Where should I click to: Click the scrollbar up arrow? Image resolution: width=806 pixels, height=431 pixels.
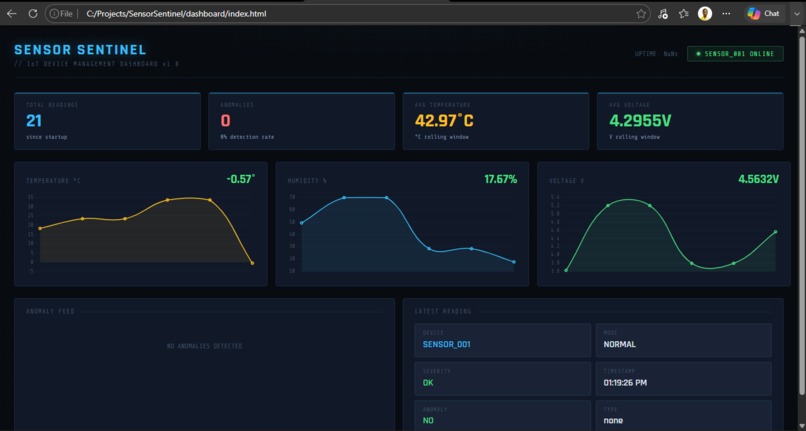(801, 29)
